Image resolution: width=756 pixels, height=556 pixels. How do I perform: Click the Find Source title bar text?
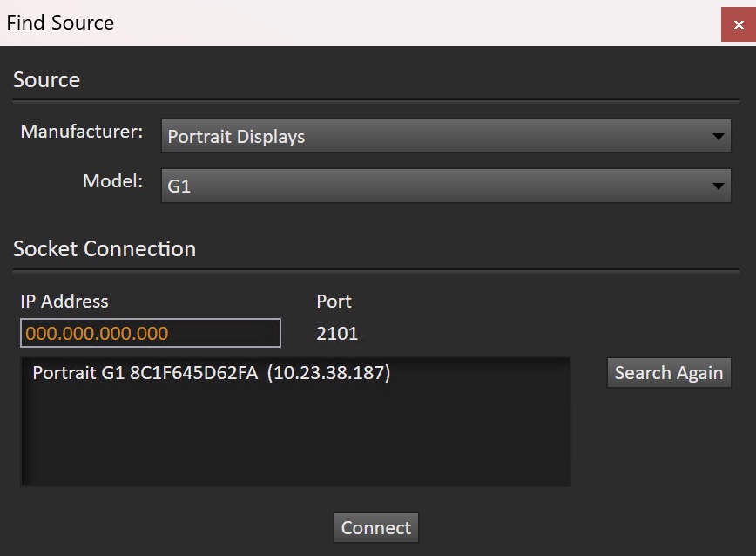click(60, 23)
